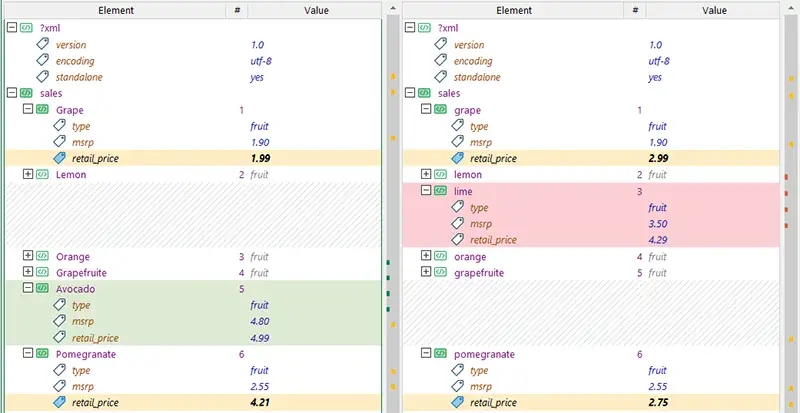Collapse the Grape element in left pane
Screen dimensions: 800x413
click(28, 109)
